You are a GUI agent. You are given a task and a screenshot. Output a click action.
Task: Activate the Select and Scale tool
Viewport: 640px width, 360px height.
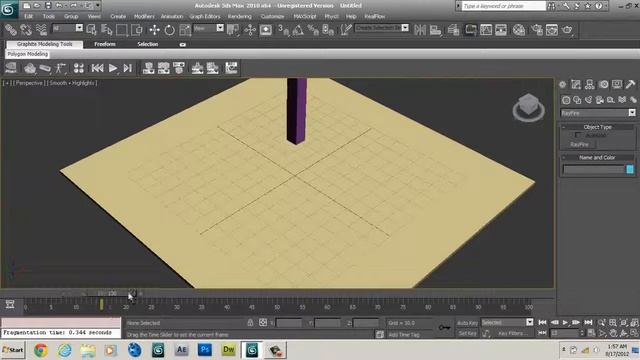[x=185, y=30]
